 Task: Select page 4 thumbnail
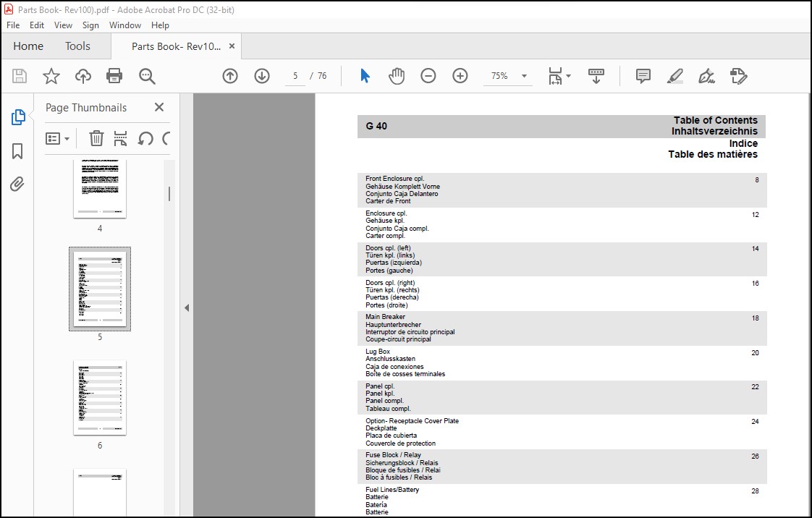tap(100, 189)
